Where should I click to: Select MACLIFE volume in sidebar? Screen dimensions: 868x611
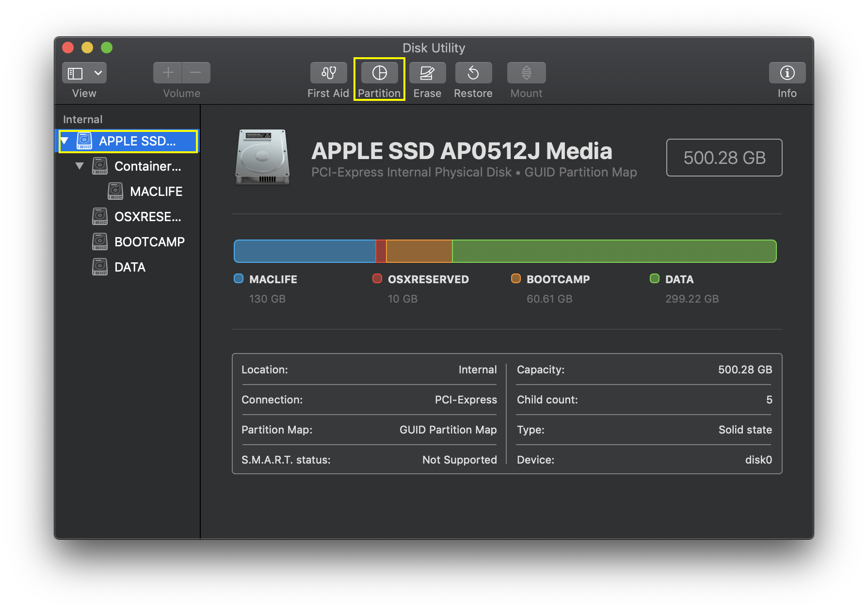156,192
